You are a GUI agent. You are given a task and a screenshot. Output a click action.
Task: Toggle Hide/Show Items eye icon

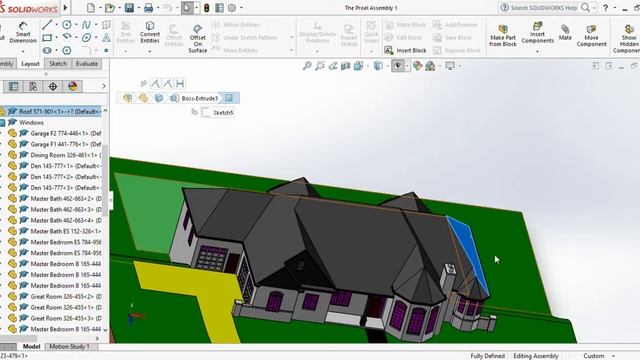click(398, 66)
